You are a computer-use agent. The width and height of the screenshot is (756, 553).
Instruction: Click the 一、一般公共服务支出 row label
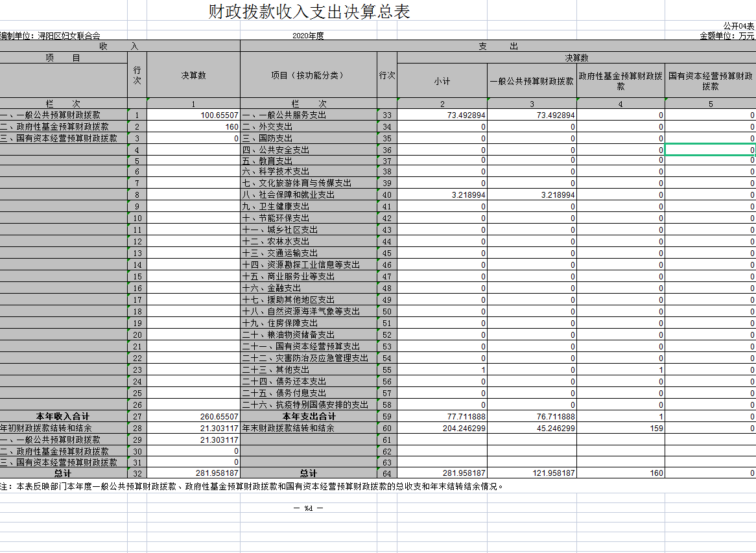308,115
